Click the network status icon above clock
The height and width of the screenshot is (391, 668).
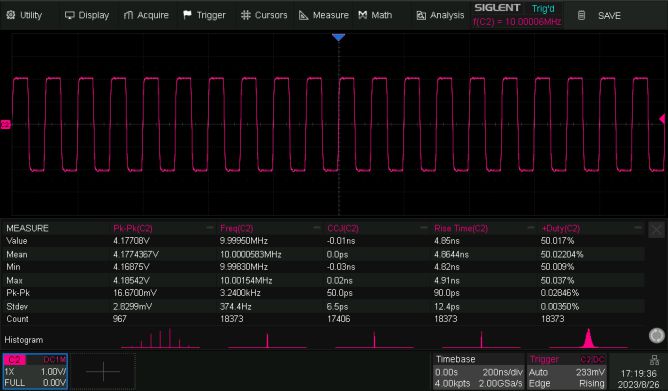655,360
